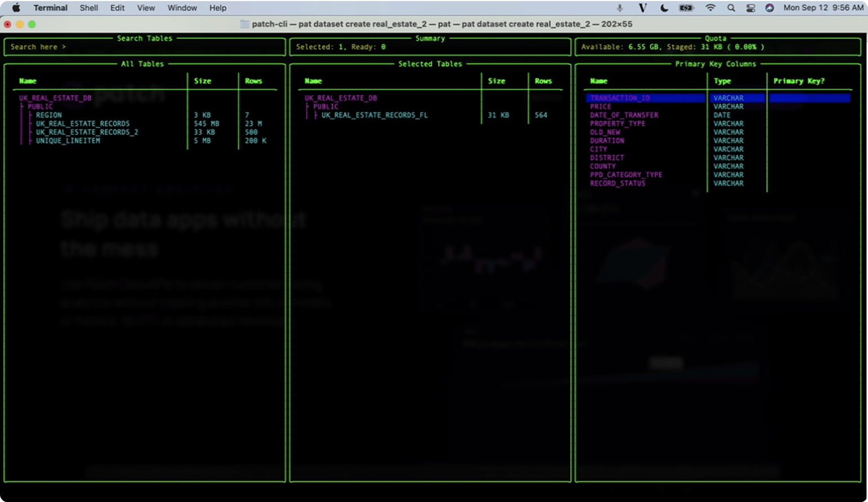
Task: Click the 545 MB size value
Action: [207, 123]
